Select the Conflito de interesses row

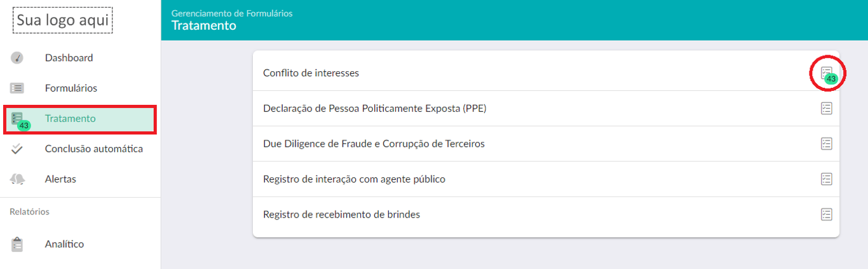coord(546,73)
